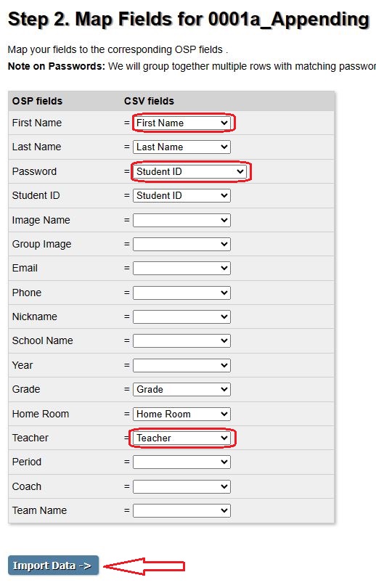This screenshot has height=588, width=376.
Task: Click the Import Data button
Action: (x=53, y=565)
